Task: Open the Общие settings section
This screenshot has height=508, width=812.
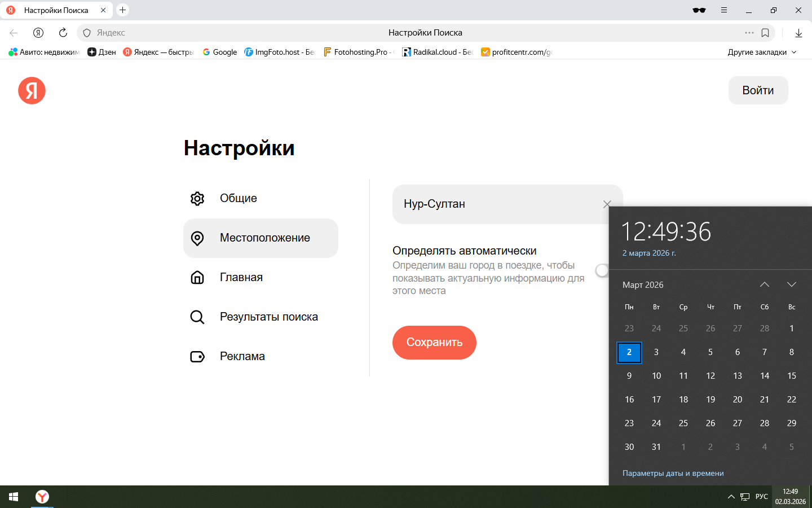Action: click(x=261, y=199)
